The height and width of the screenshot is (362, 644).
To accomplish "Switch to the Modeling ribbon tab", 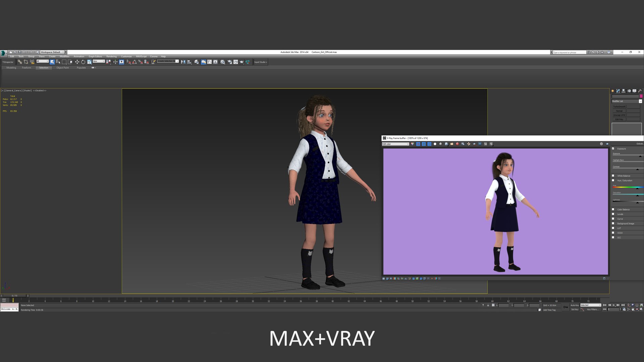I will pyautogui.click(x=11, y=68).
